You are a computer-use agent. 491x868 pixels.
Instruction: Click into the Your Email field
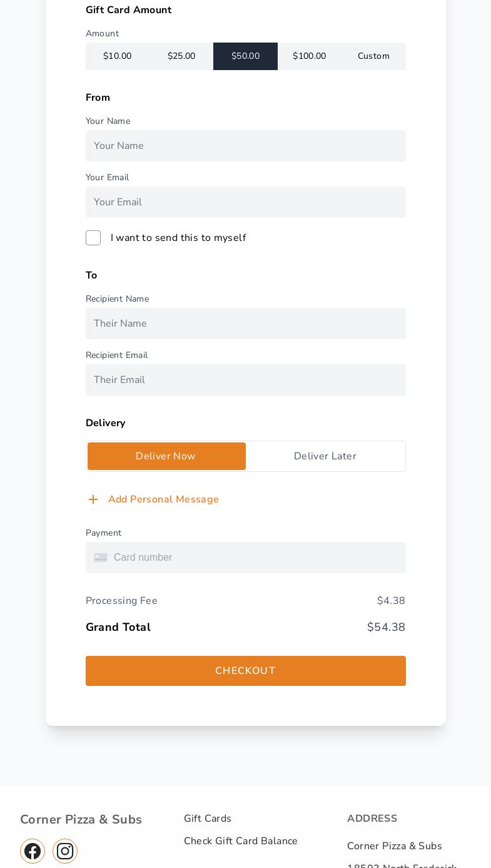coord(246,202)
